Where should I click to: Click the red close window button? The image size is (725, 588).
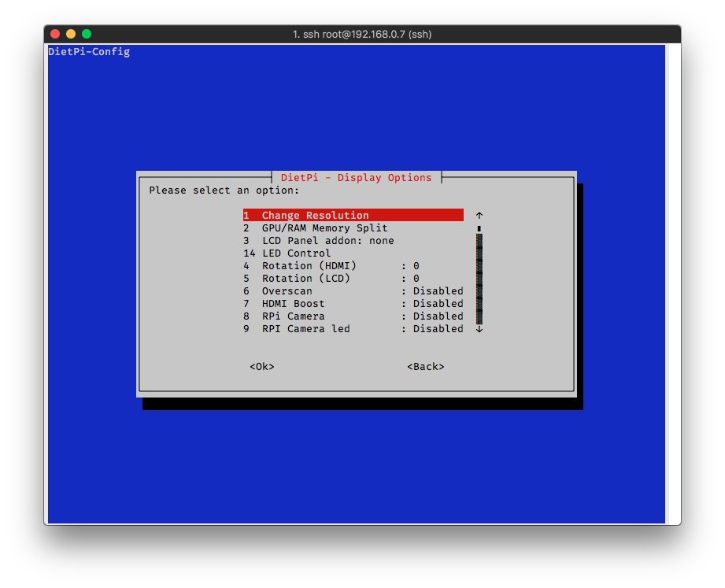[x=55, y=34]
